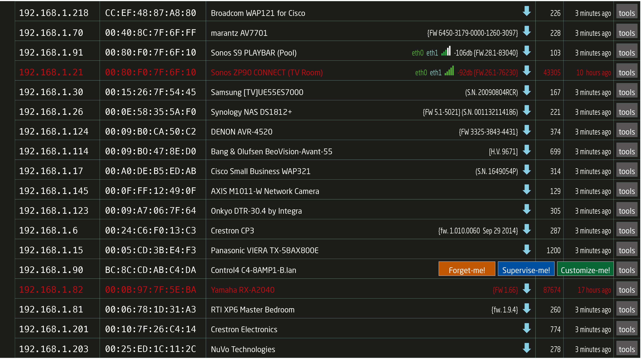Click the down arrow for AXIS M1011-W camera

pos(526,190)
